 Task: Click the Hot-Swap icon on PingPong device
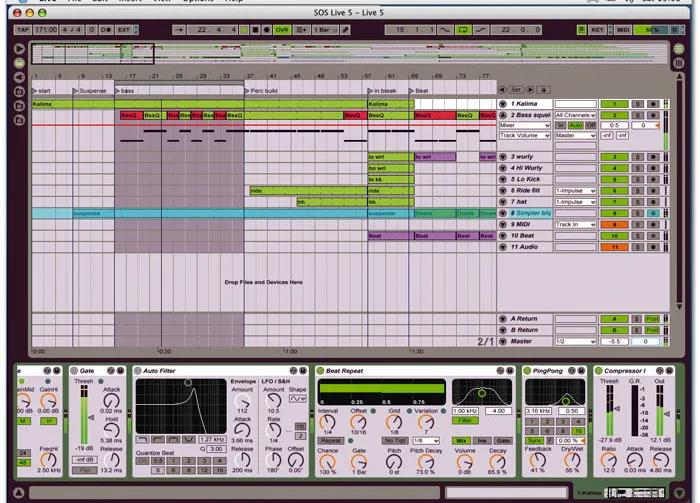click(x=571, y=371)
